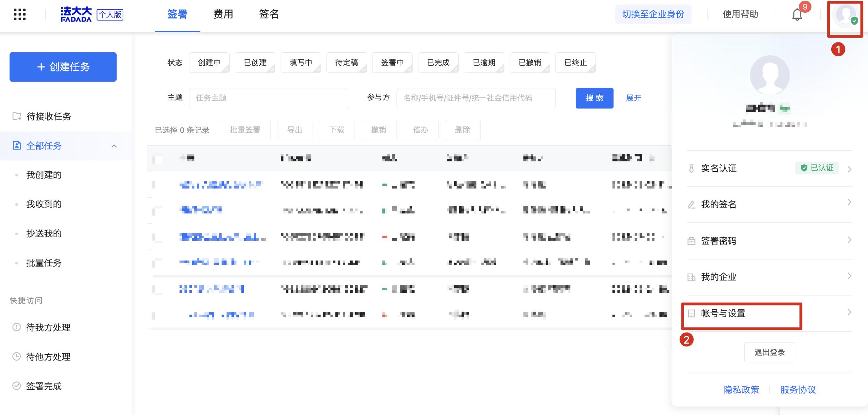Click the 任务主题 input field
Image resolution: width=868 pixels, height=415 pixels.
pos(268,98)
